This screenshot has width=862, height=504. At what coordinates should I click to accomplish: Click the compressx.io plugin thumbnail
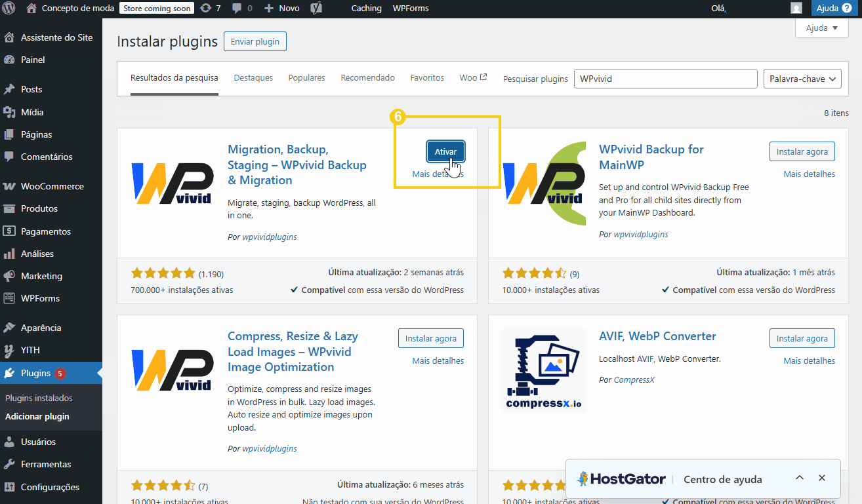(x=544, y=370)
